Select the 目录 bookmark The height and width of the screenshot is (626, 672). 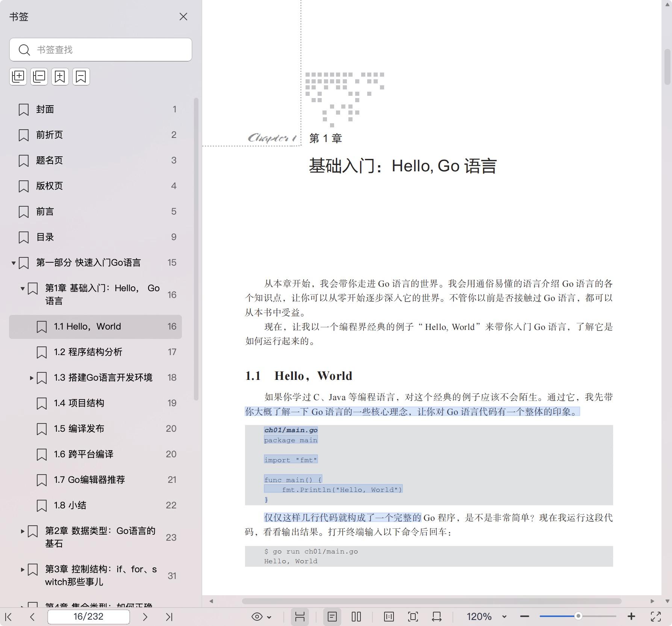coord(95,237)
